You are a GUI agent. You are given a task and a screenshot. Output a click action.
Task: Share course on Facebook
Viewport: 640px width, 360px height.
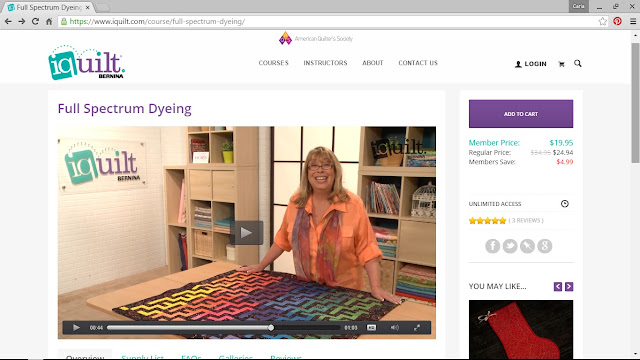pyautogui.click(x=493, y=246)
